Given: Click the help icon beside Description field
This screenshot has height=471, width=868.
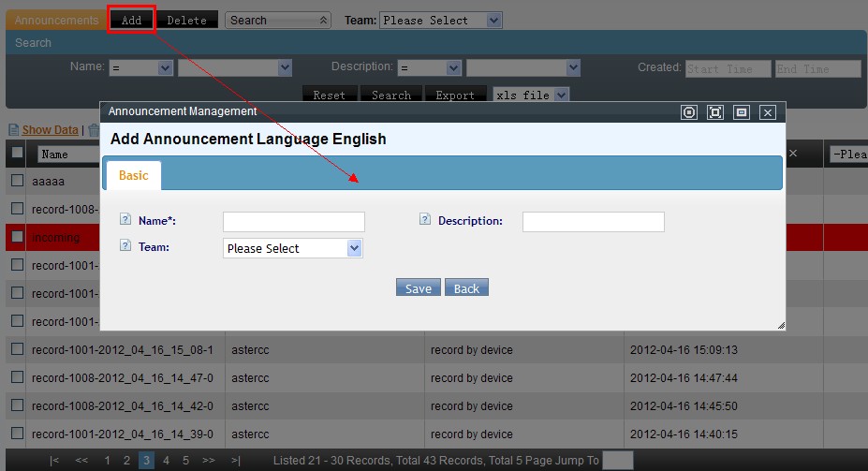Looking at the screenshot, I should click(x=425, y=219).
